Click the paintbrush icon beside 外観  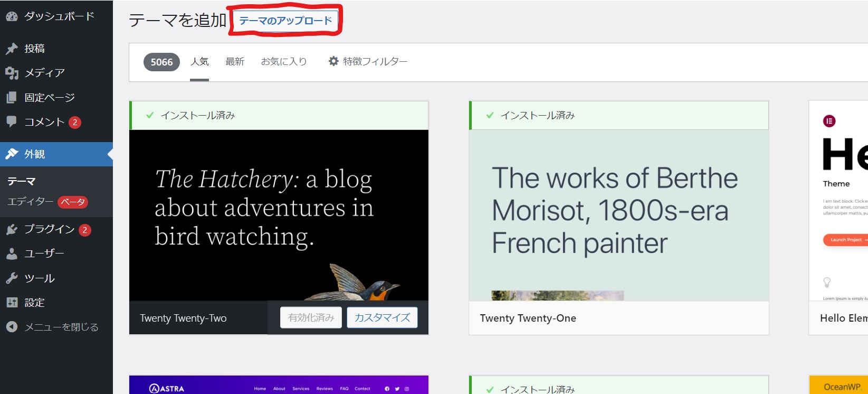[x=12, y=154]
